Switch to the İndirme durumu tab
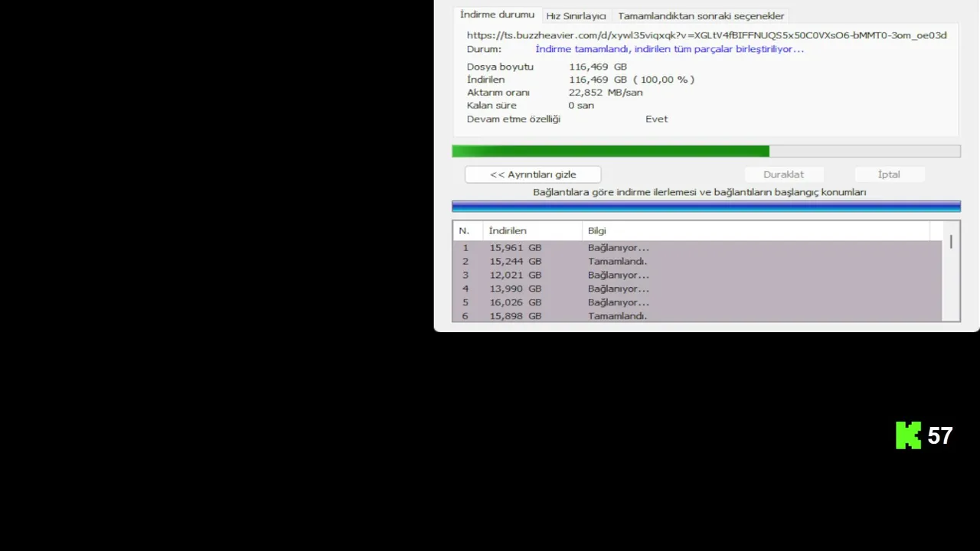The width and height of the screenshot is (980, 551). click(x=497, y=15)
